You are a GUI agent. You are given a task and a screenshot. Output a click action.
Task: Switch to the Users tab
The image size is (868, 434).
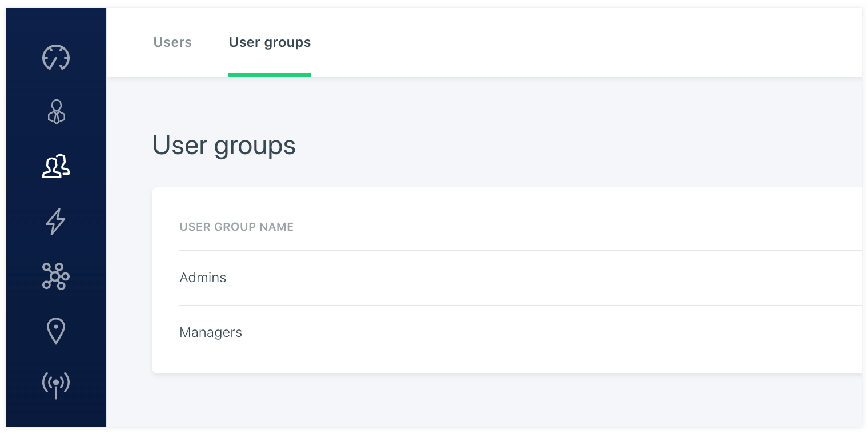click(x=172, y=42)
